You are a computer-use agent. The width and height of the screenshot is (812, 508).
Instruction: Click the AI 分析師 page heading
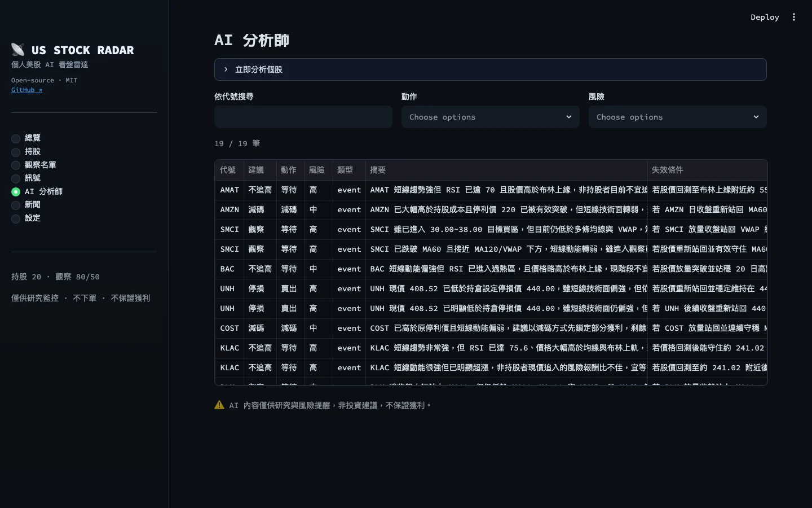click(x=251, y=40)
